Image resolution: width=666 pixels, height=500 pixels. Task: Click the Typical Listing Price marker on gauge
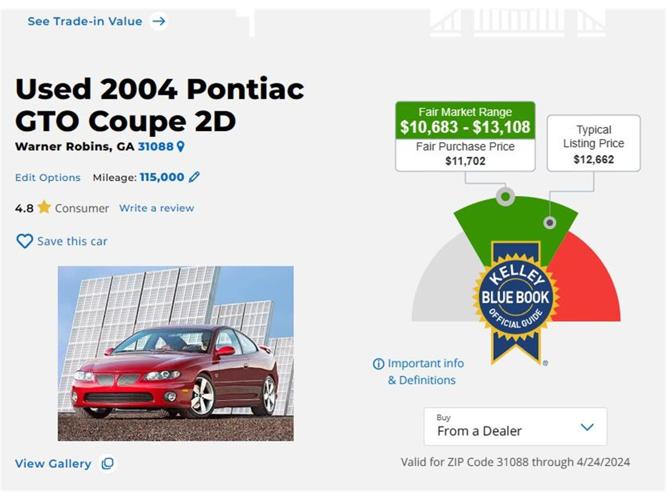coord(549,223)
